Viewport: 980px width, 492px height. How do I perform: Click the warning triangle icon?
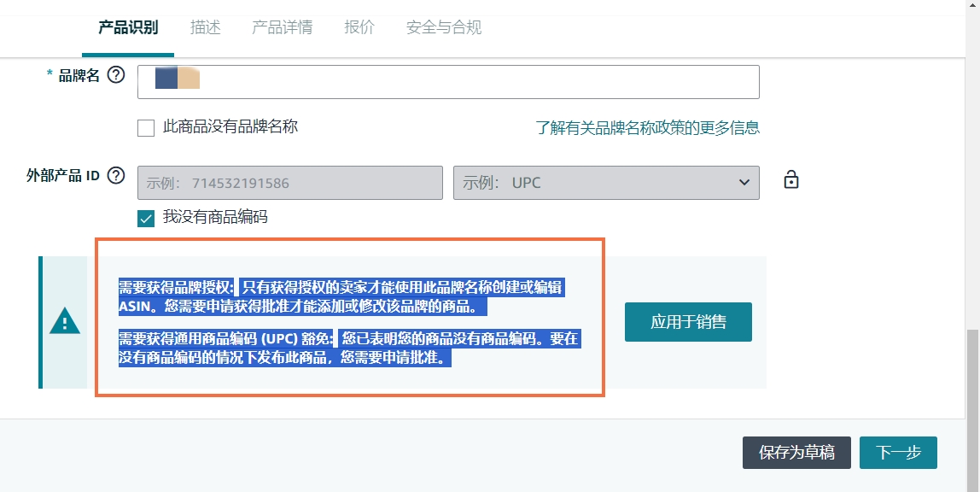click(x=64, y=322)
